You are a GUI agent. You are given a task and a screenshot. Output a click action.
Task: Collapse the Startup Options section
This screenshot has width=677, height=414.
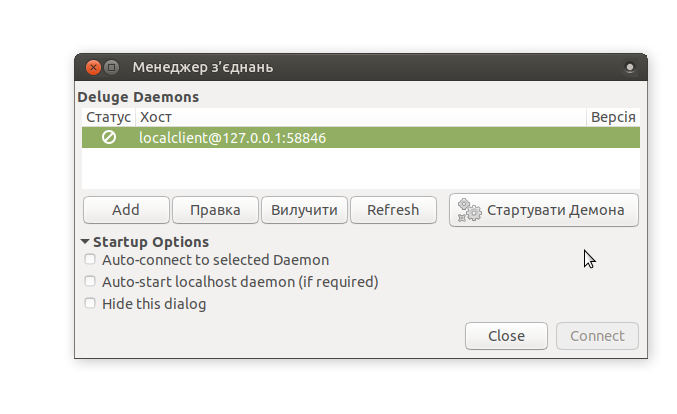tap(85, 242)
